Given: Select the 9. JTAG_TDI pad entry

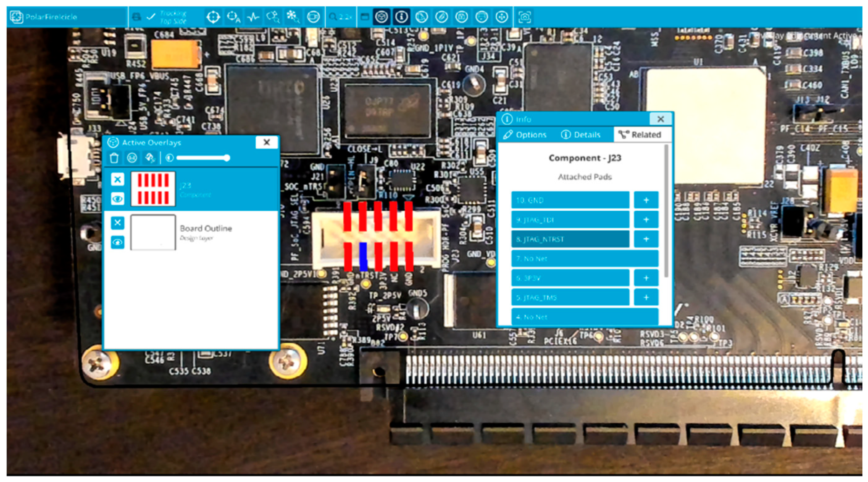Looking at the screenshot, I should (x=570, y=219).
